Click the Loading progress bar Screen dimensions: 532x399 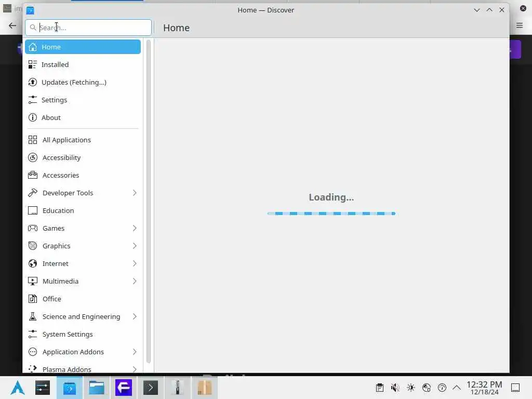coord(331,214)
